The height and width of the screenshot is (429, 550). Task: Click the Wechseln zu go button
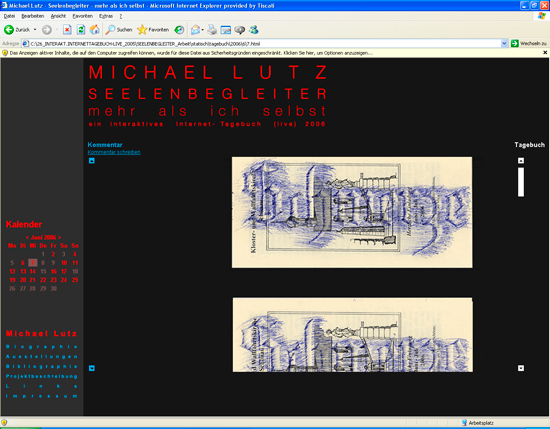pos(529,43)
